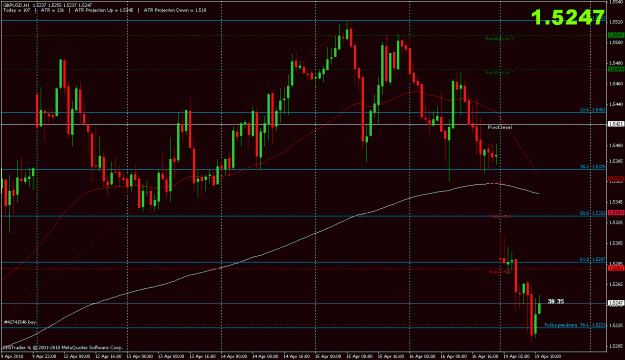Viewport: 625px width, 360px height.
Task: Click the 61.8 Fibonacci level label
Action: pyautogui.click(x=592, y=260)
